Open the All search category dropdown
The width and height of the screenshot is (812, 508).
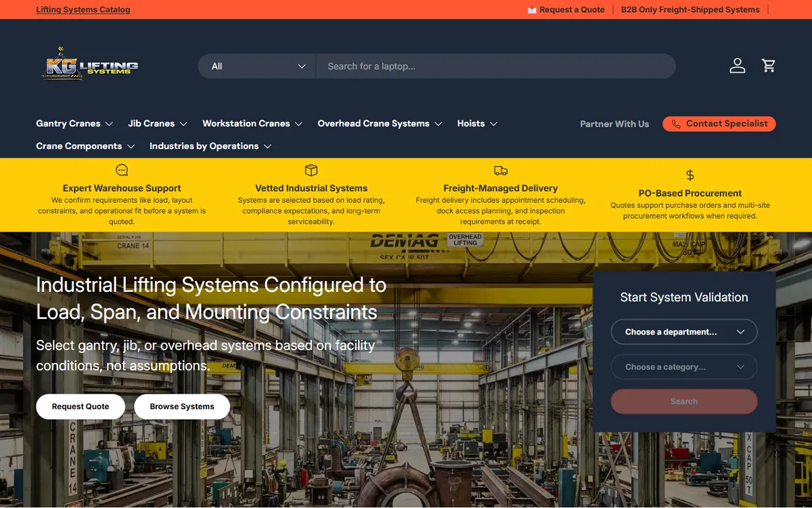(x=257, y=66)
